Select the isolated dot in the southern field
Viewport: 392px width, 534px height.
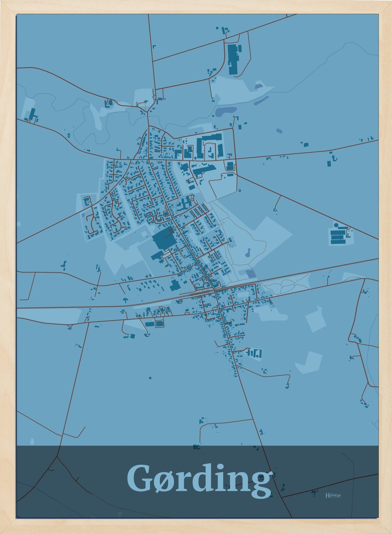click(150, 378)
